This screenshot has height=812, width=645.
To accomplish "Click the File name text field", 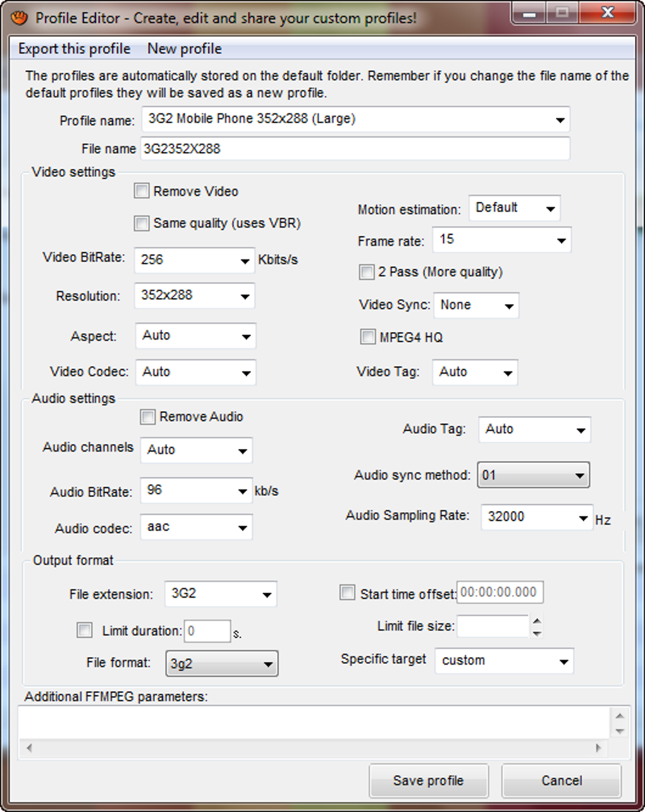I will [x=355, y=149].
